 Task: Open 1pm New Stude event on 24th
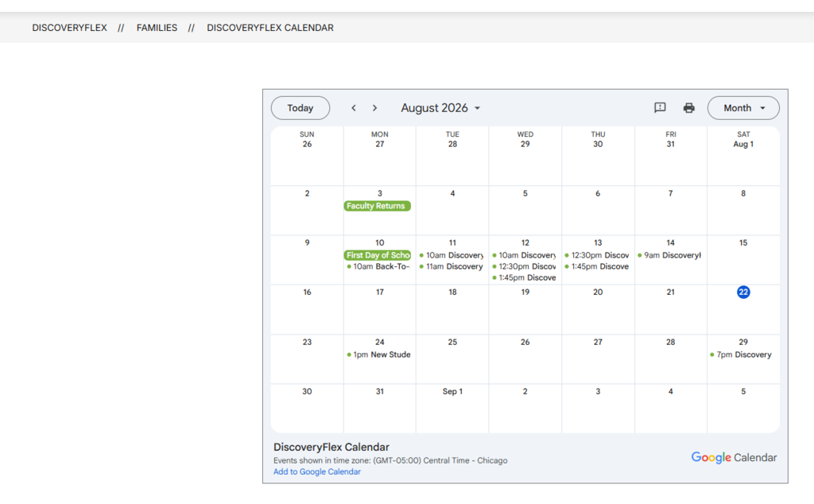tap(379, 355)
